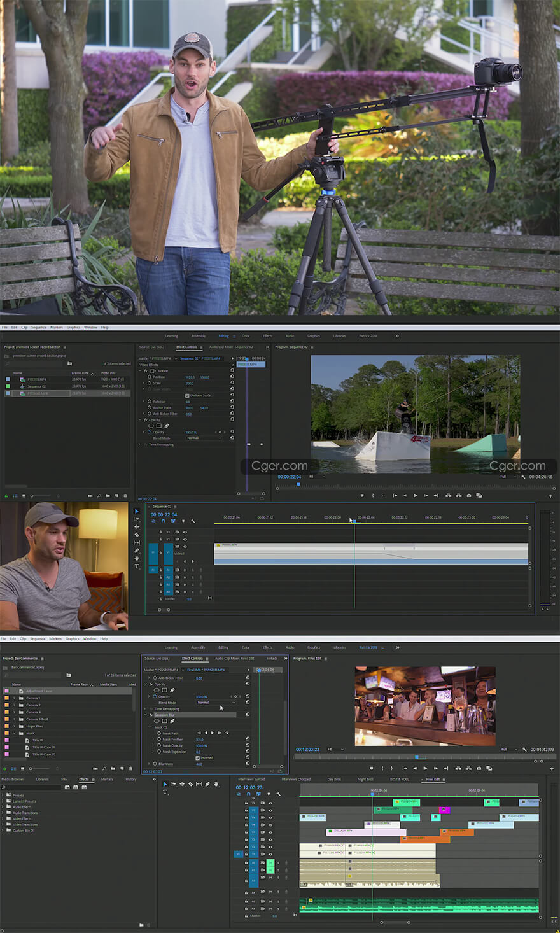Click the Frame Rate column header in Bar Commercial panel
This screenshot has width=560, height=933.
pyautogui.click(x=80, y=684)
